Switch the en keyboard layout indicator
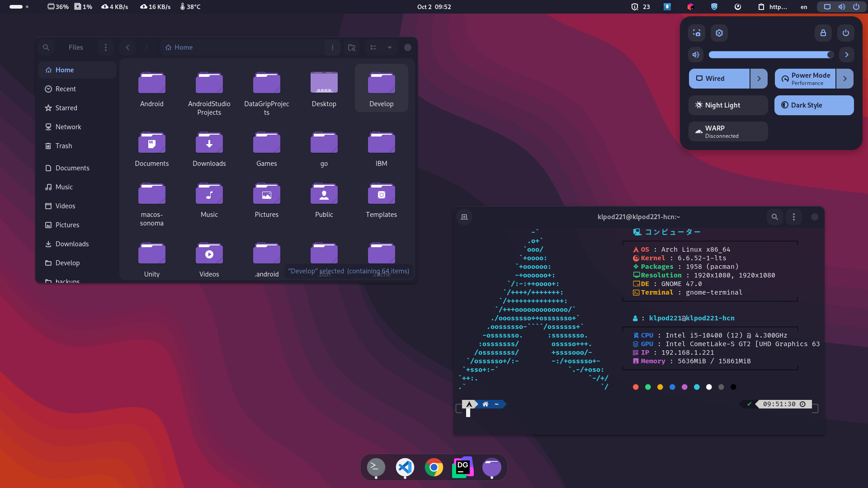The width and height of the screenshot is (868, 488). pyautogui.click(x=804, y=7)
